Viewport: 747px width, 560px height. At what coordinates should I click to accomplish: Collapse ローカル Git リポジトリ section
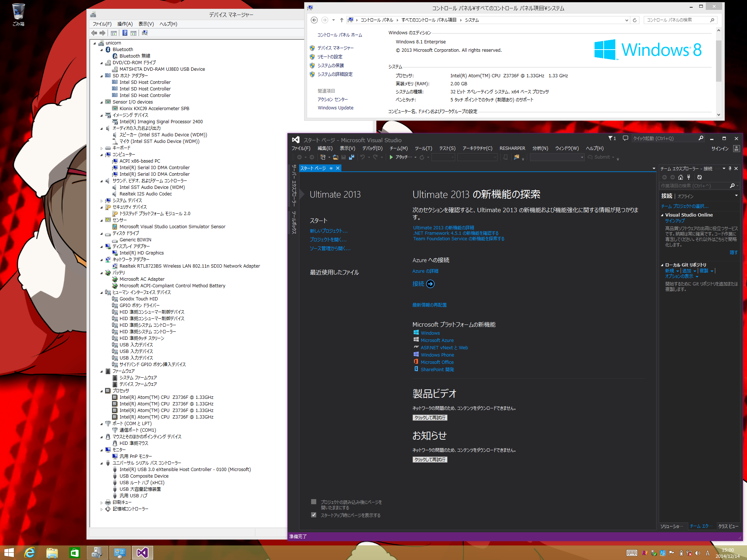click(662, 265)
